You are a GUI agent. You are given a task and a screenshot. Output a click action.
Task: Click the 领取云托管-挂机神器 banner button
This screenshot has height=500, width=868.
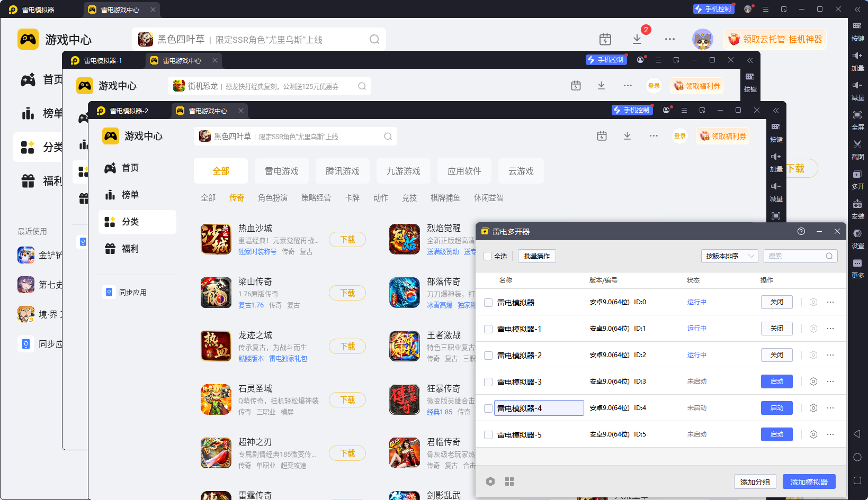tap(775, 39)
